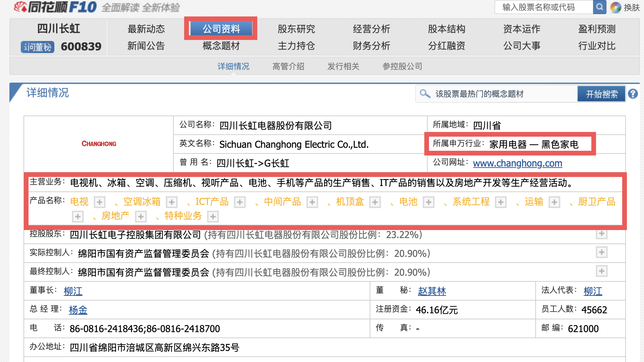
Task: Open chairman 柳江 profile link
Action: coord(73,291)
